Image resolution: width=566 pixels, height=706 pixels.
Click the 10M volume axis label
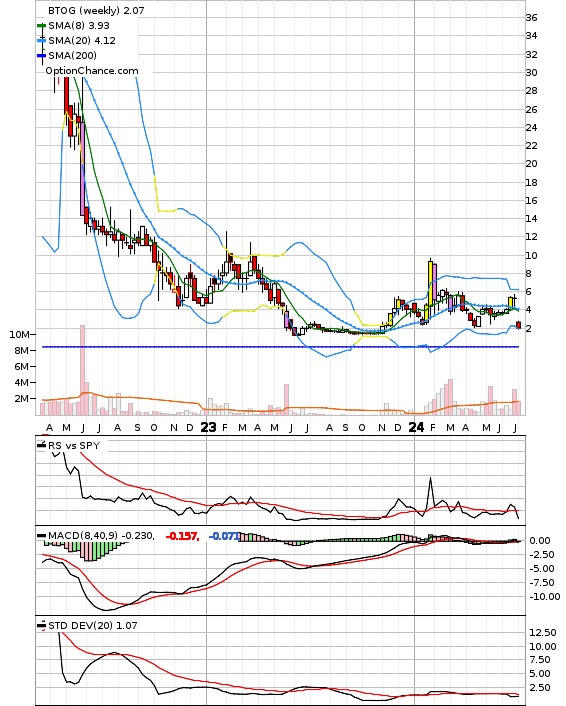click(x=19, y=334)
